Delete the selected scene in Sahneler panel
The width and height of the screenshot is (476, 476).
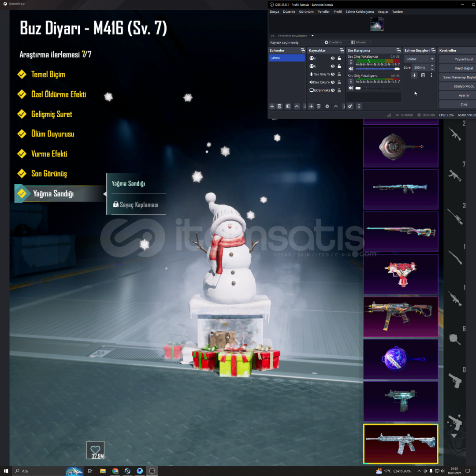(279, 106)
